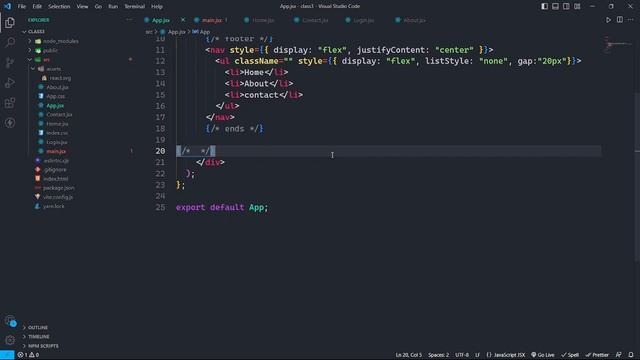Open the Thunder Client lightning icon
This screenshot has height=360, width=640.
(10, 122)
